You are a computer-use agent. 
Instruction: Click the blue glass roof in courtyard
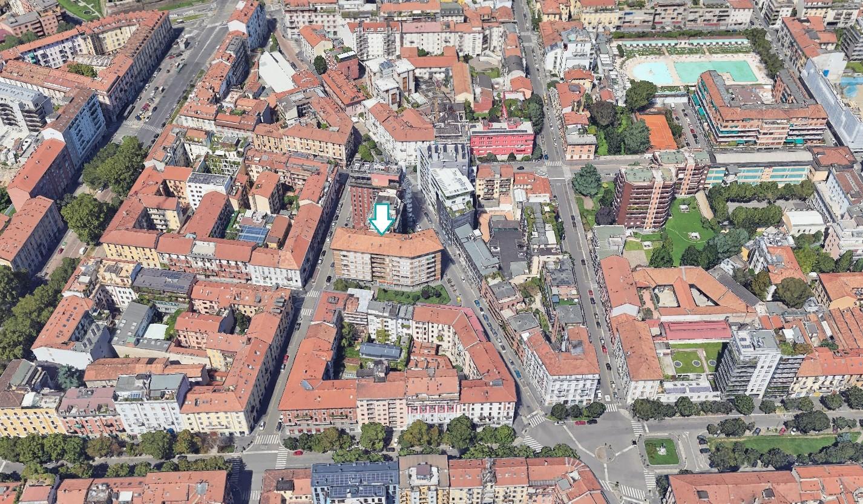click(253, 234)
